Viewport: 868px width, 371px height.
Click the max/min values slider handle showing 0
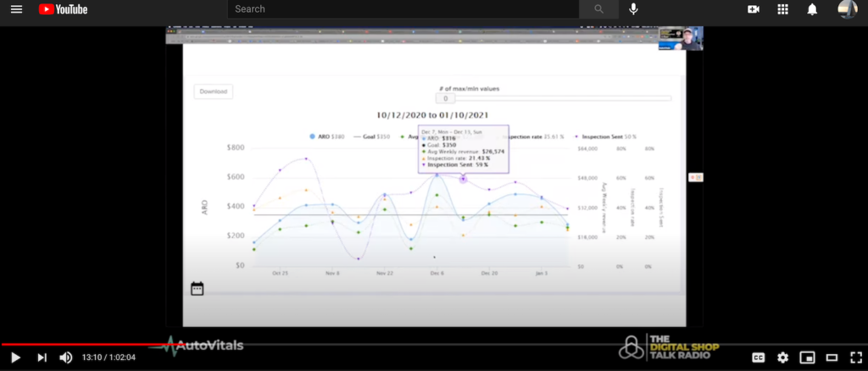coord(445,98)
